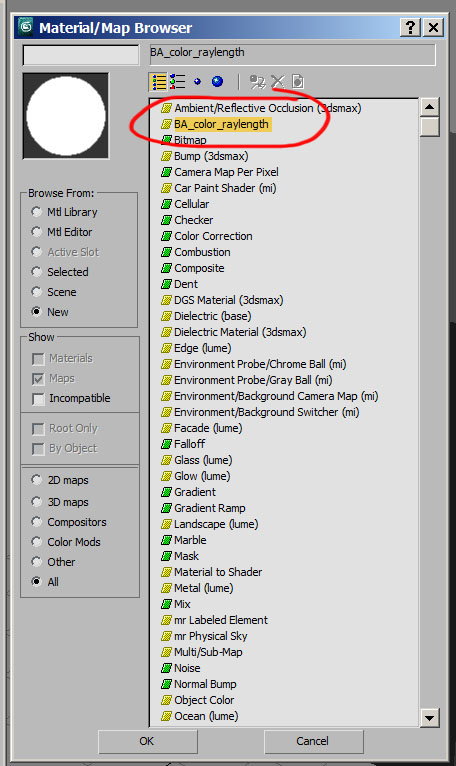Screen dimensions: 456x766
Task: Select Environment Probe/Chrome Ball (mi) entry
Action: click(260, 364)
